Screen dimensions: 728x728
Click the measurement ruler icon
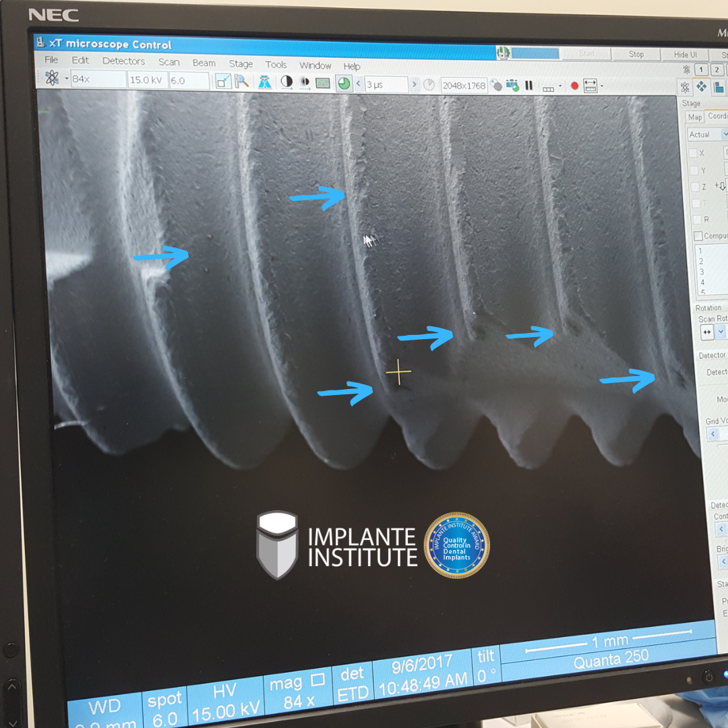pos(590,86)
